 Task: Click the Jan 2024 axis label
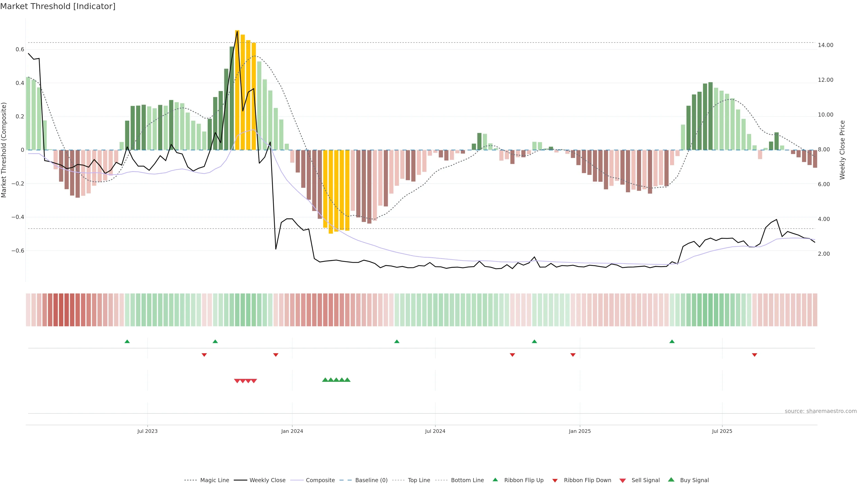point(292,431)
